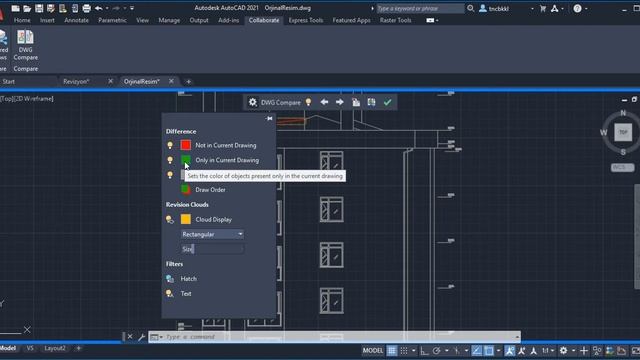This screenshot has height=360, width=640.
Task: End comparison with the green checkmark
Action: point(387,102)
